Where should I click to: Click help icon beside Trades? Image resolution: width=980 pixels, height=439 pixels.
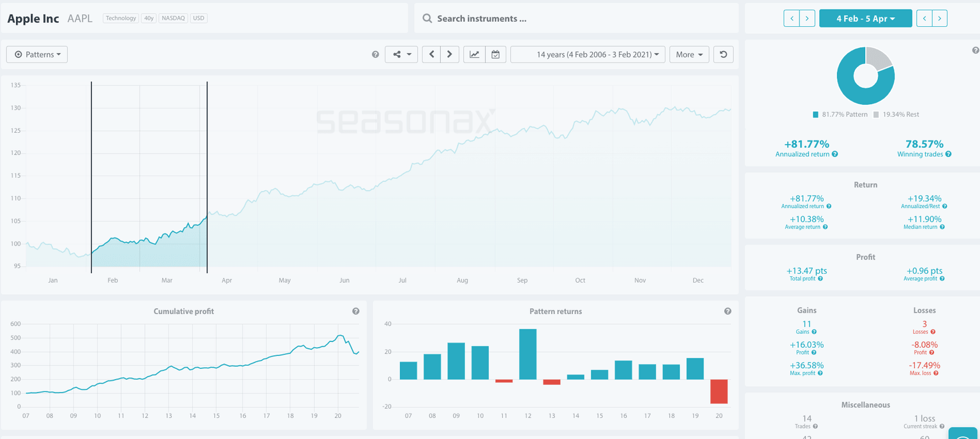(815, 426)
